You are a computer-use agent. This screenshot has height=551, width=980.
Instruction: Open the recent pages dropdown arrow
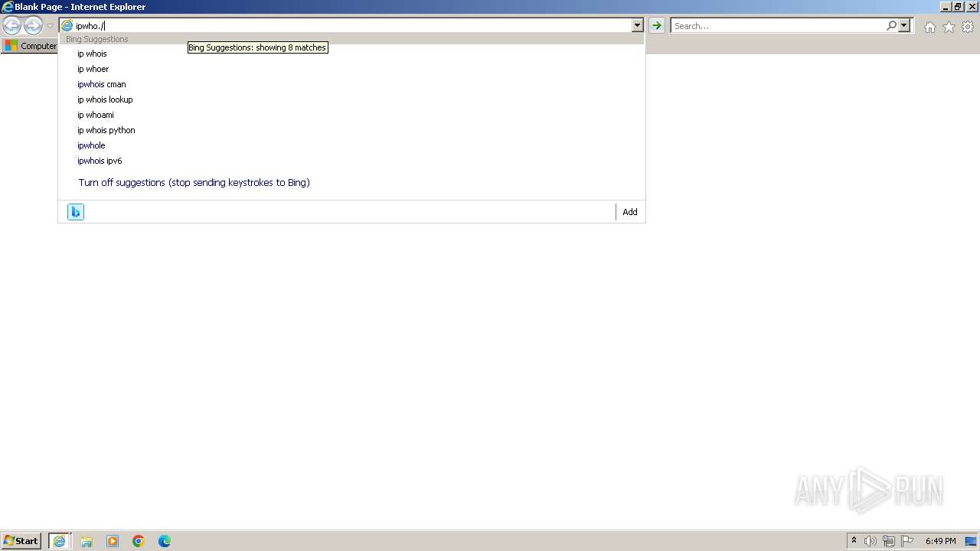[x=50, y=26]
